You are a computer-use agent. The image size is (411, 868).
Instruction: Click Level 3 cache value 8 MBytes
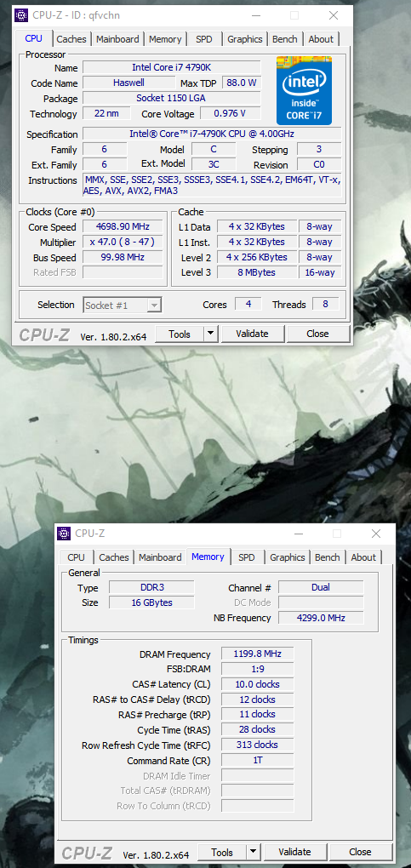coord(256,272)
